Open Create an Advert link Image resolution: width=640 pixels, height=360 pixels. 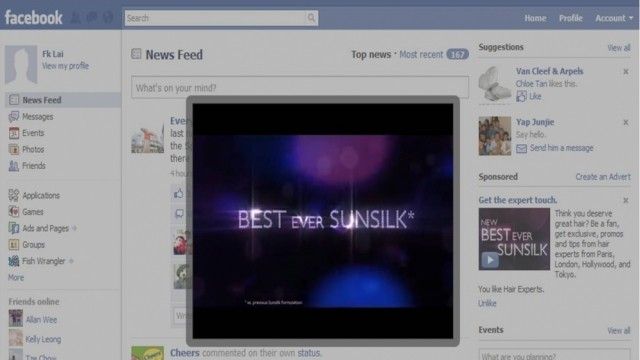[603, 177]
